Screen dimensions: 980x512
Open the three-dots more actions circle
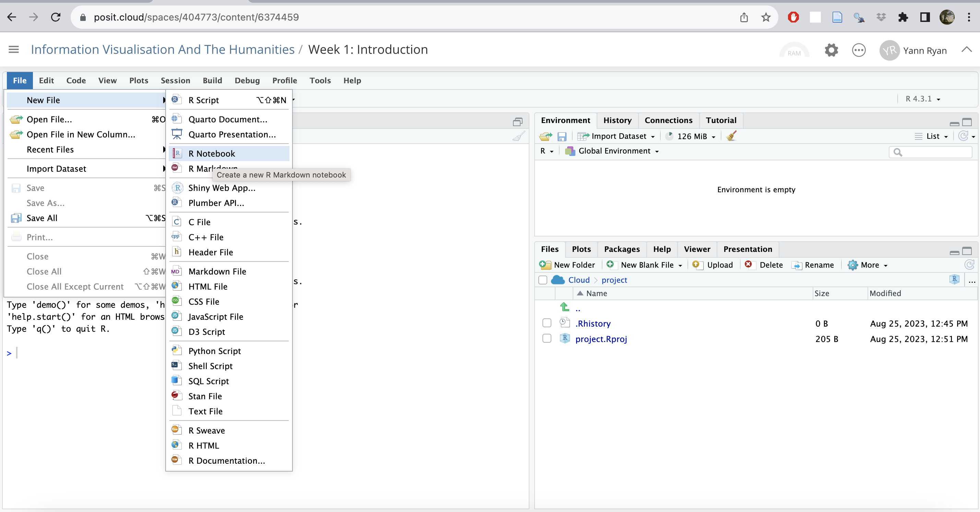tap(859, 50)
